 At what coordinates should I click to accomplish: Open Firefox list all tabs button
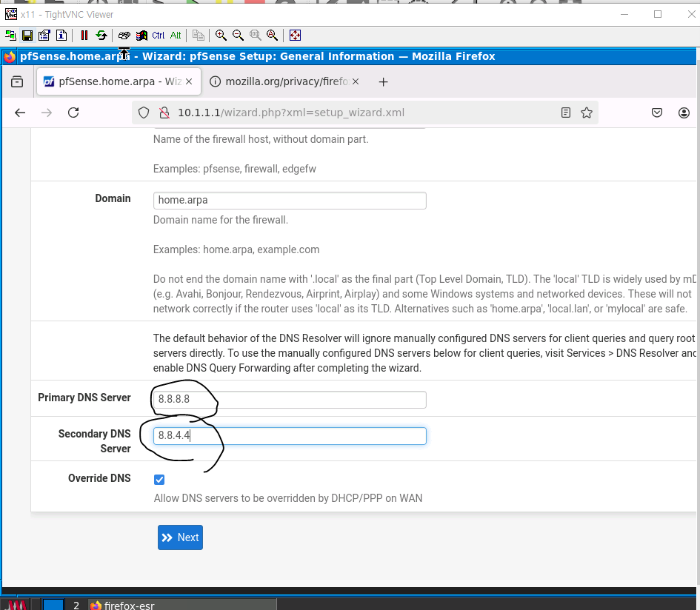(x=17, y=81)
